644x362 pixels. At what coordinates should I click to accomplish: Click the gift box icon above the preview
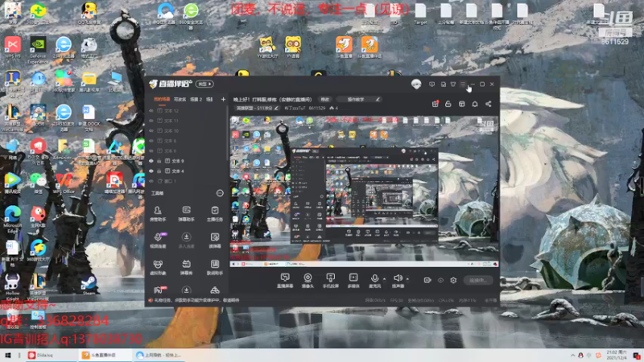[x=436, y=104]
